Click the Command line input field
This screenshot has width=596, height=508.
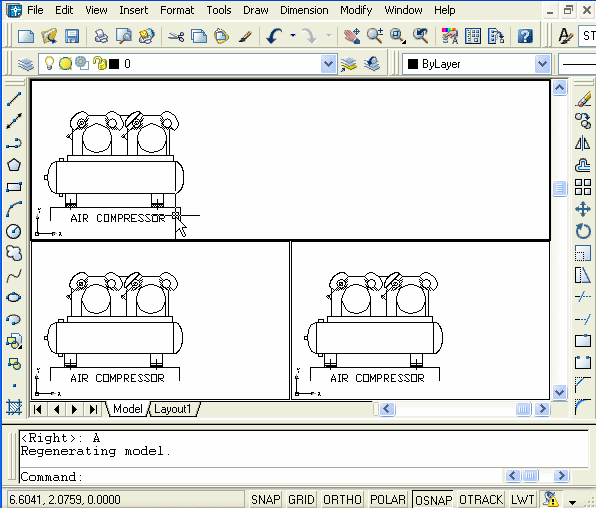pos(262,476)
